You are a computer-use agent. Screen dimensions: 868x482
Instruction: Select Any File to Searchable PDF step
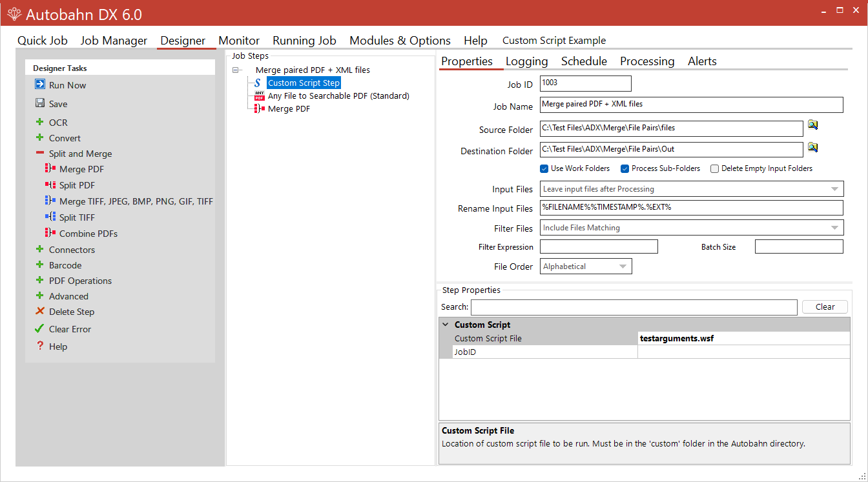pos(338,96)
